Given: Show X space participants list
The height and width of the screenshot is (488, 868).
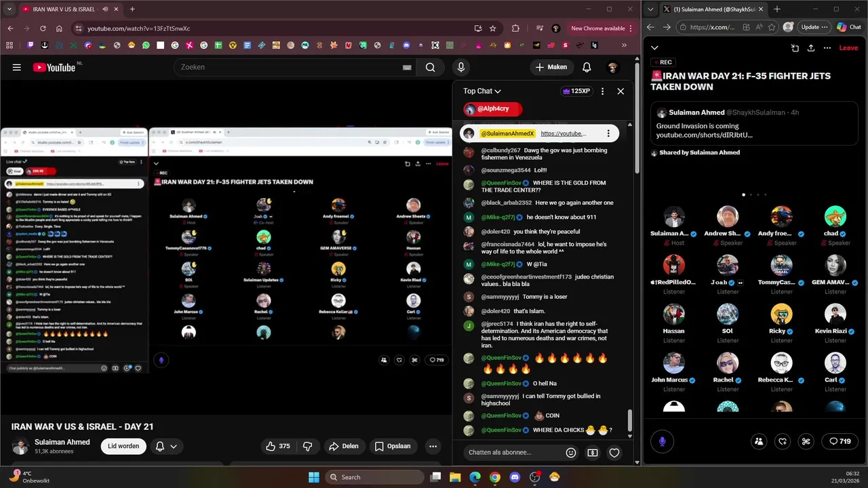Looking at the screenshot, I should 759,441.
